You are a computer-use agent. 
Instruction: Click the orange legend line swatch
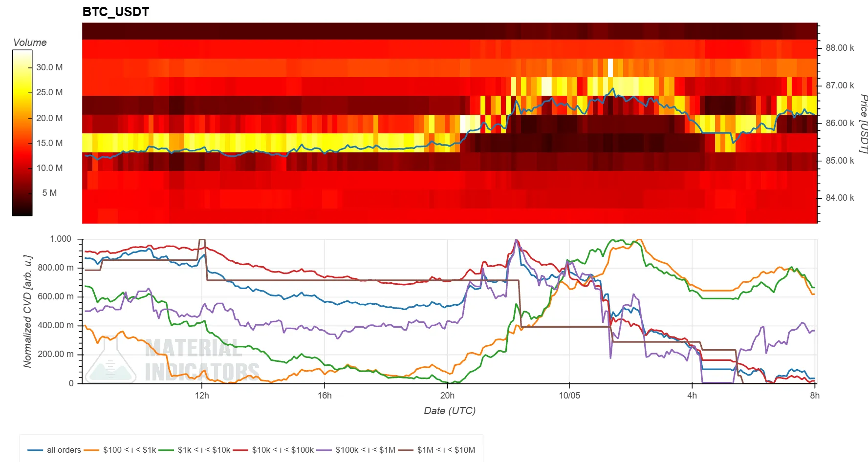[x=92, y=450]
